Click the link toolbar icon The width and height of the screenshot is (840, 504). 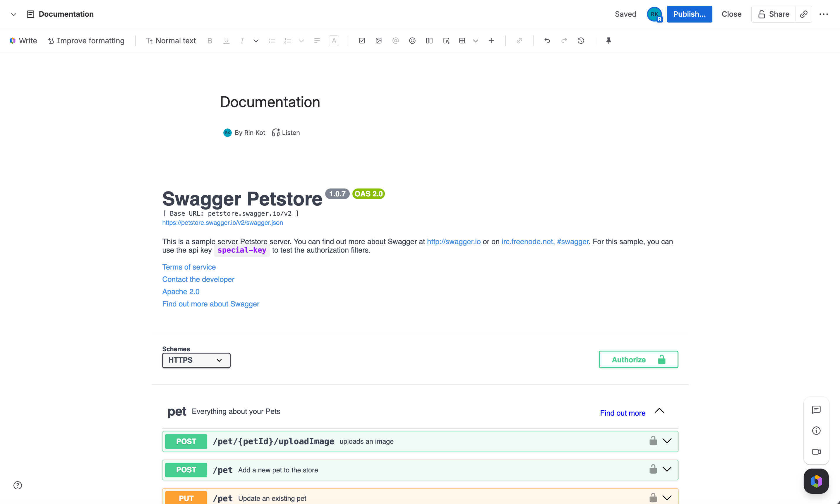click(x=519, y=41)
